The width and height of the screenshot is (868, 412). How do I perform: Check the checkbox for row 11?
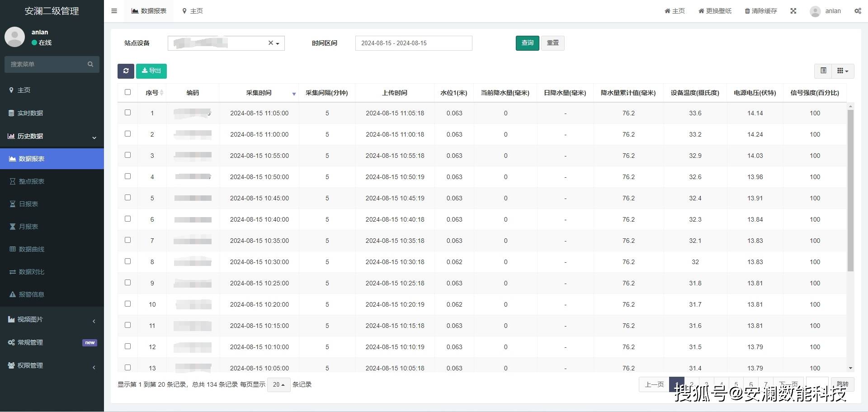click(127, 325)
